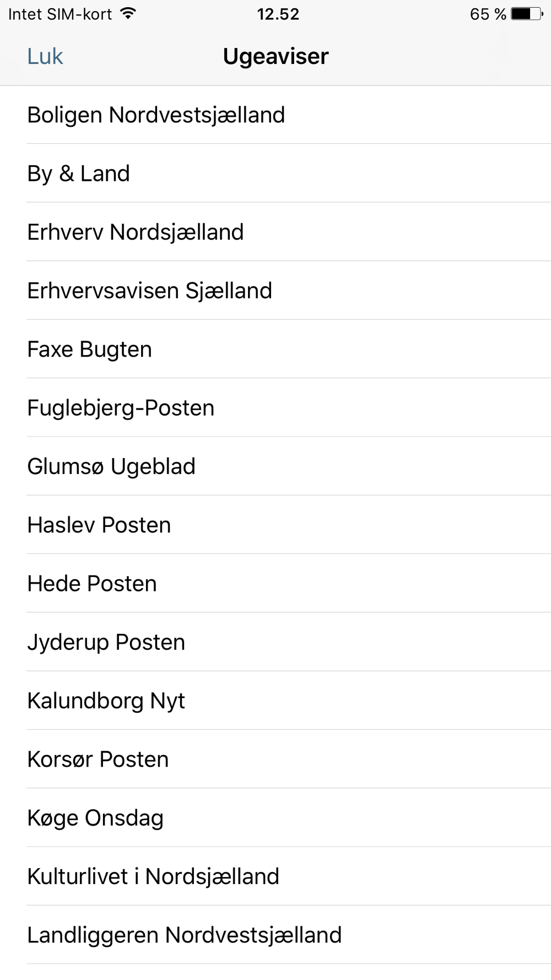Tap the Jyderup Posten row
This screenshot has height=980, width=551.
(106, 642)
